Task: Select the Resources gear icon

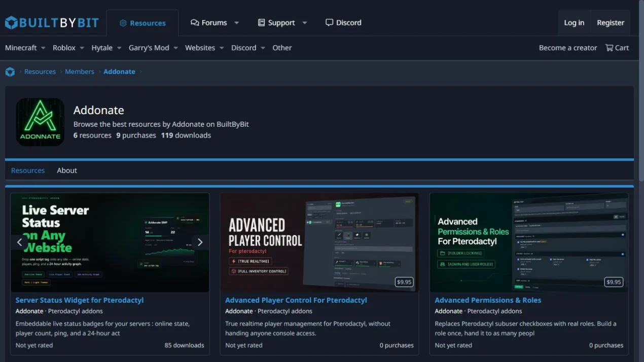Action: pos(123,23)
